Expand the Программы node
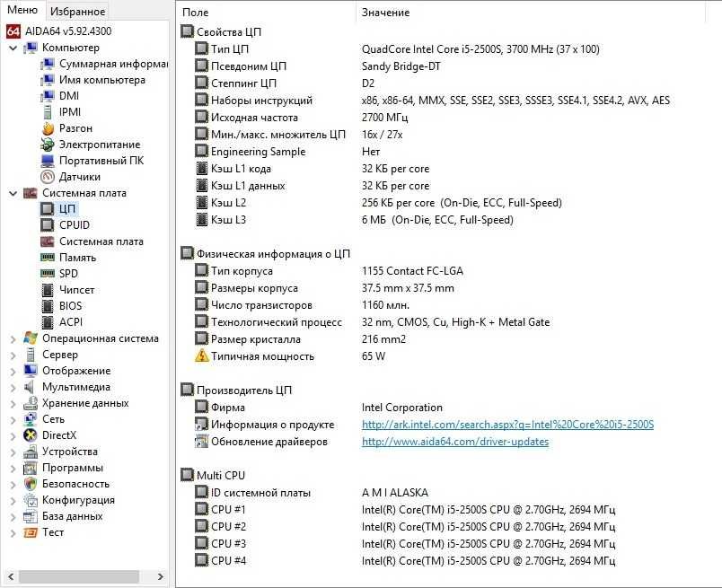Image resolution: width=722 pixels, height=588 pixels. tap(13, 469)
